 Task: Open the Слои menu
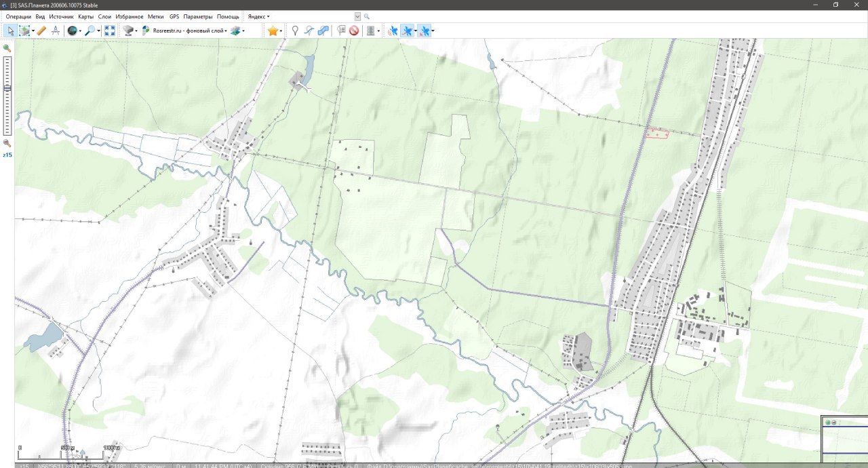coord(104,16)
